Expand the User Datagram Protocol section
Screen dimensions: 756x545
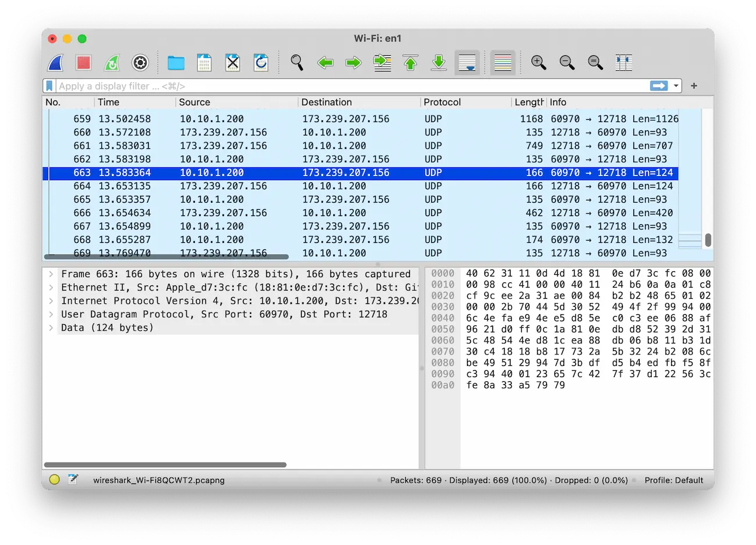[x=51, y=314]
